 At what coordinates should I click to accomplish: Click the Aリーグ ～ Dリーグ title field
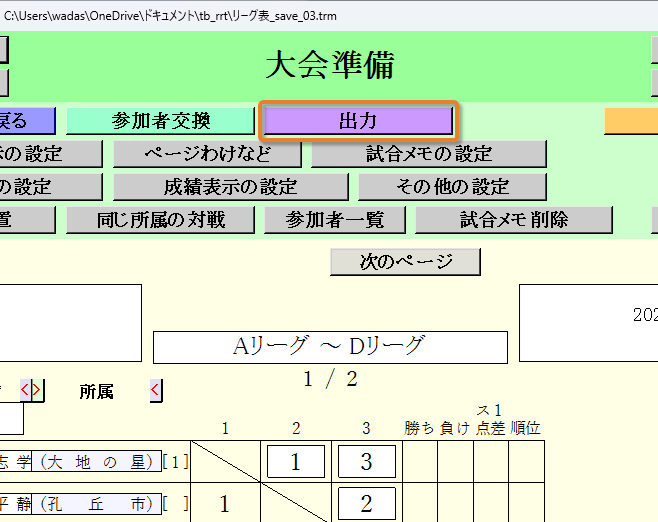330,347
